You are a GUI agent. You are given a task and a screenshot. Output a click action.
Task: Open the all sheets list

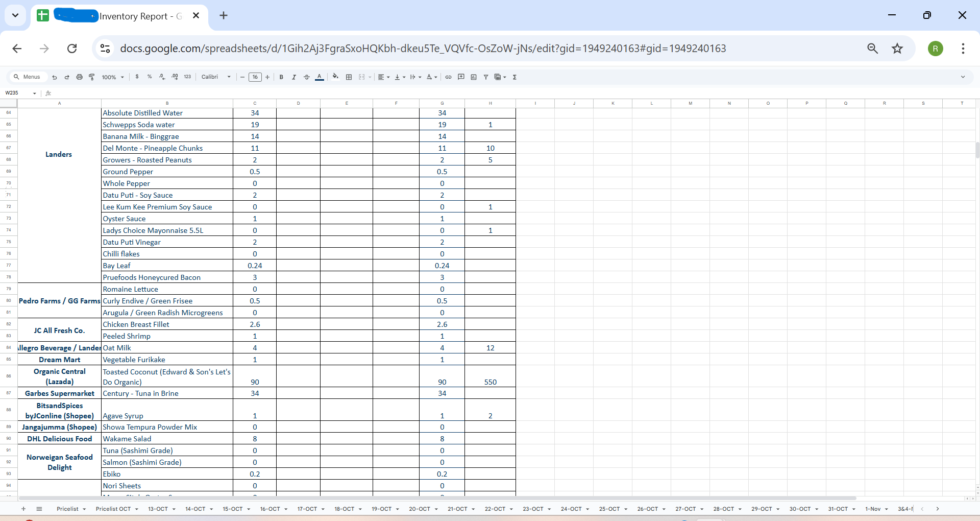click(x=39, y=509)
